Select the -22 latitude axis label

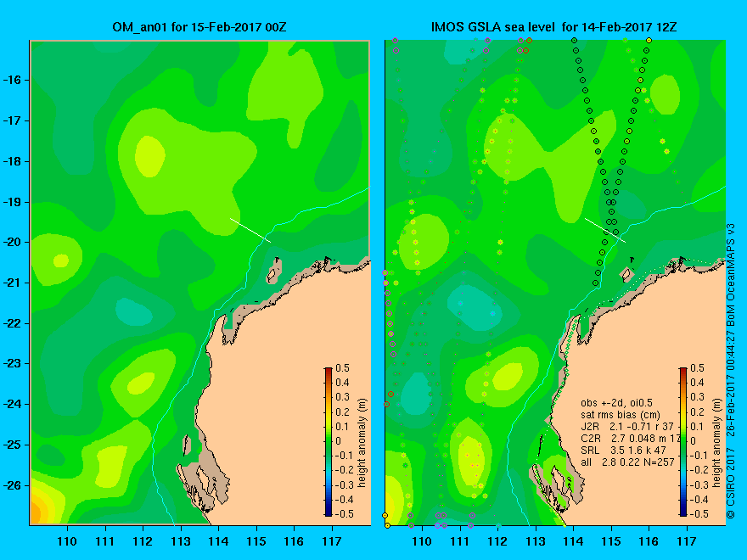pyautogui.click(x=14, y=323)
